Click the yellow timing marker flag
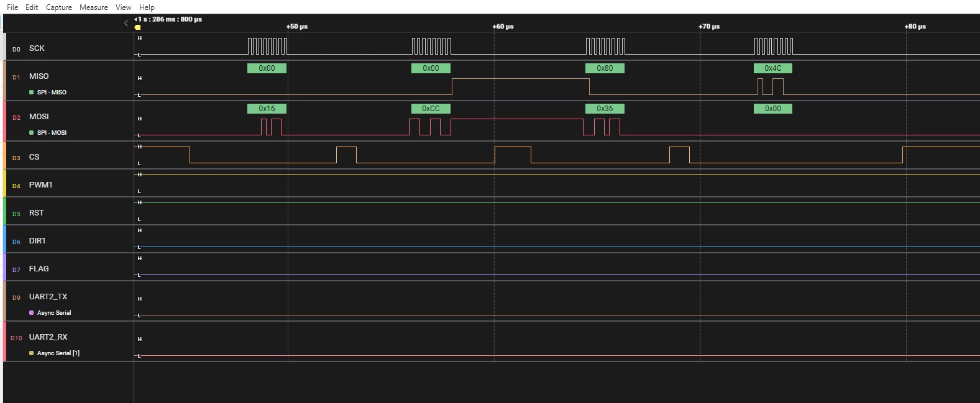The image size is (980, 403). click(137, 27)
